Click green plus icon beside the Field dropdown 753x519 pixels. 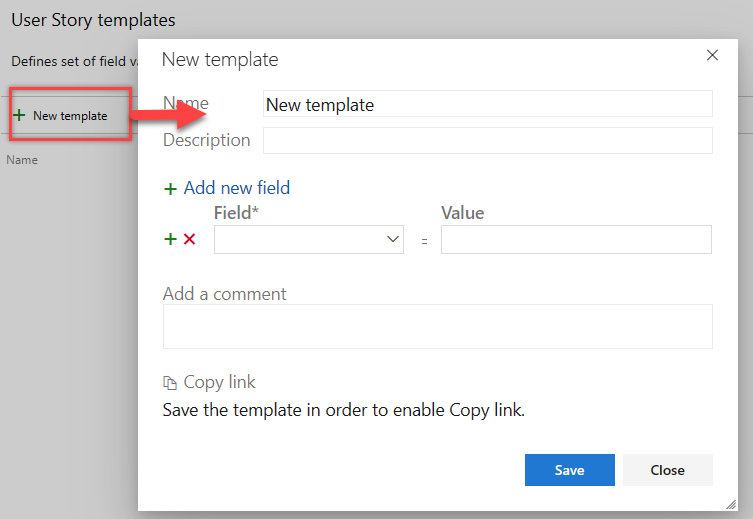click(x=170, y=239)
